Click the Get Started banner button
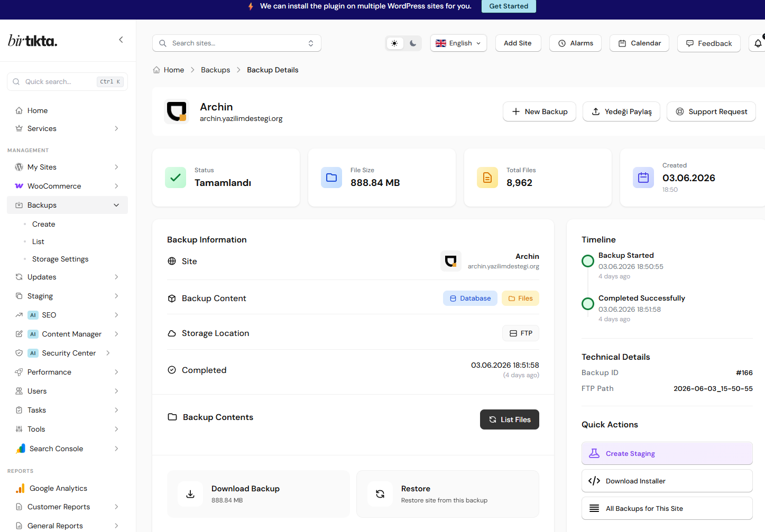 point(509,6)
